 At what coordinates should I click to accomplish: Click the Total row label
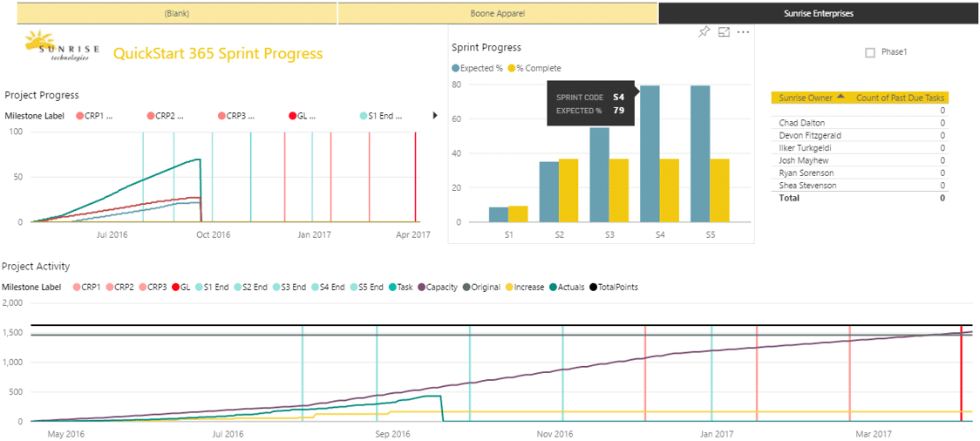click(789, 197)
